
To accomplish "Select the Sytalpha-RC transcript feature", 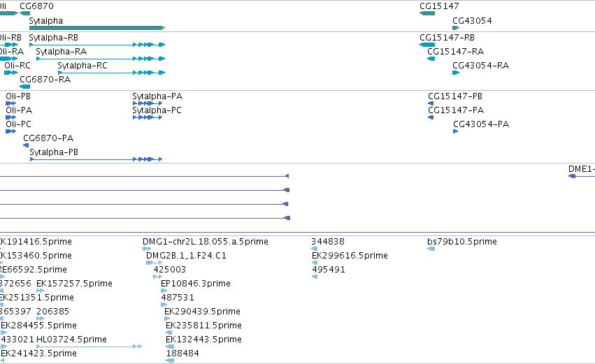I will 112,73.
